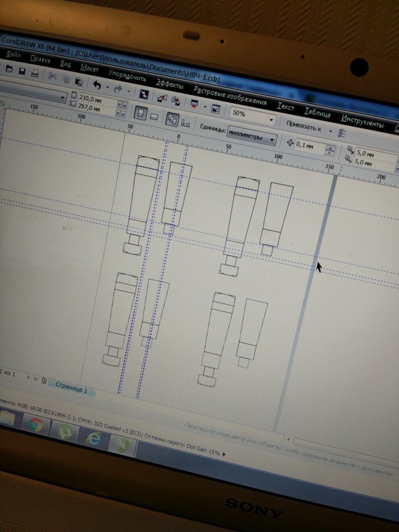Click the Undo arrow icon
Screen dimensions: 399x532
[x=97, y=85]
